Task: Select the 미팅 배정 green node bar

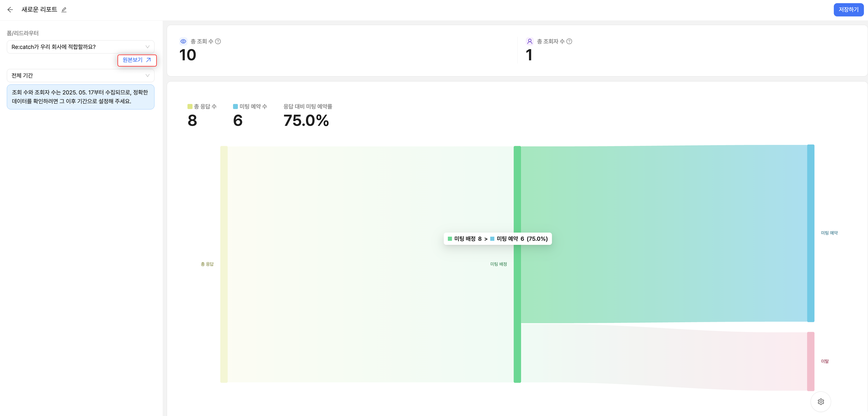Action: click(x=517, y=264)
